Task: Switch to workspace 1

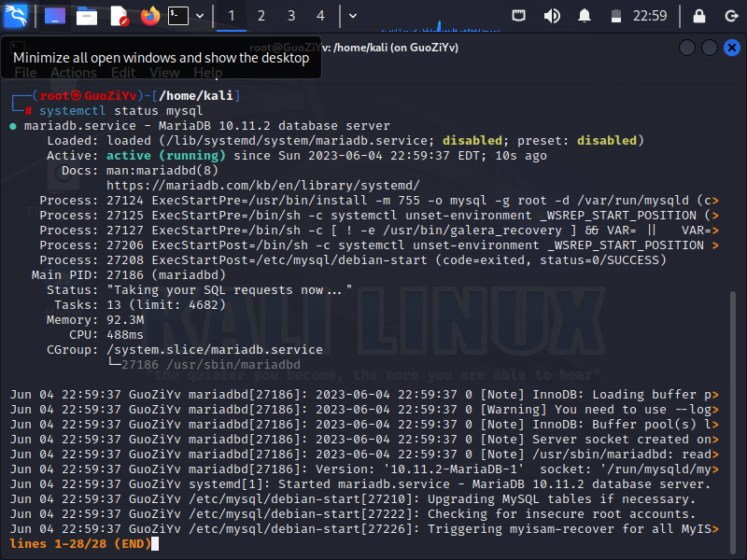Action: coord(232,16)
